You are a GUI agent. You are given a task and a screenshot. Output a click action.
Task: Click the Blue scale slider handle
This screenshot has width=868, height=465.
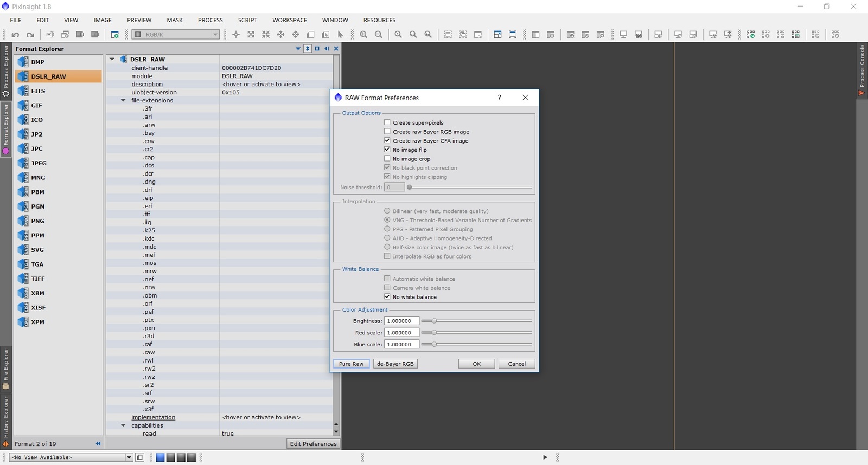(x=434, y=344)
